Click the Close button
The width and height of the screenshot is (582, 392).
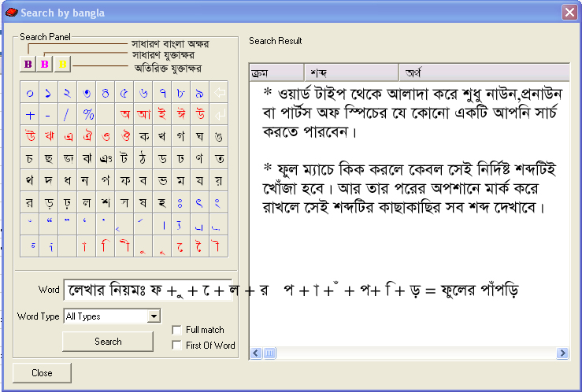[x=42, y=373]
